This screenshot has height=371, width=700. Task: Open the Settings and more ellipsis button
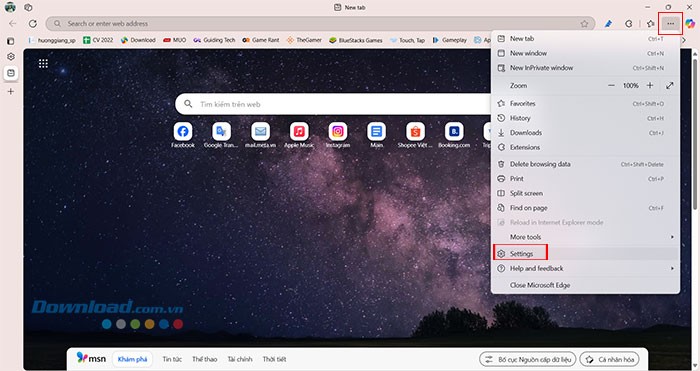pos(671,24)
